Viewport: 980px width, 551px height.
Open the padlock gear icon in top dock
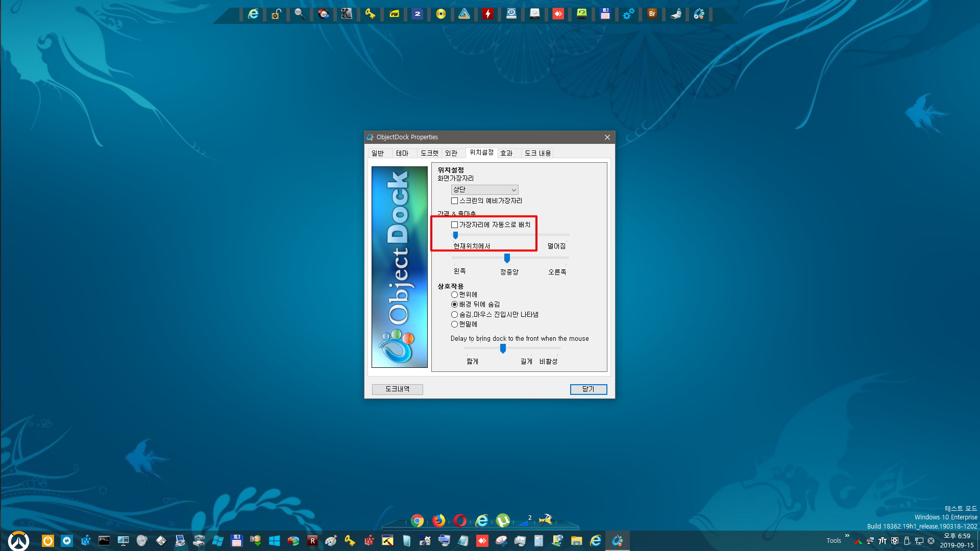276,14
